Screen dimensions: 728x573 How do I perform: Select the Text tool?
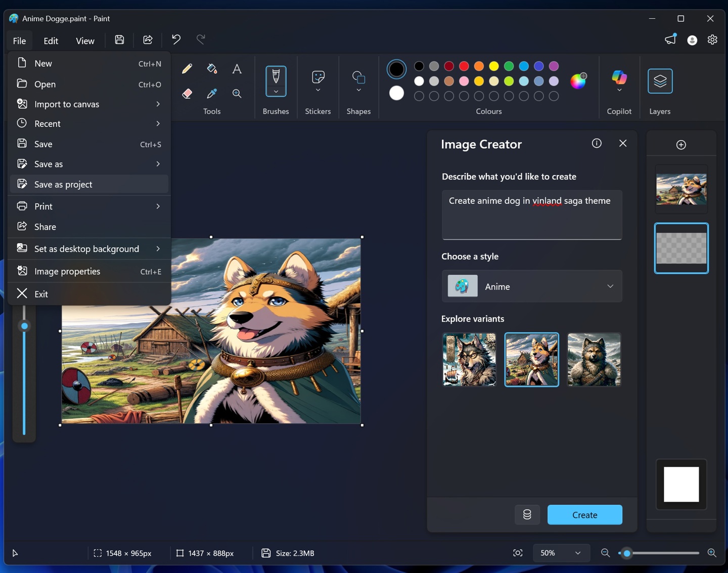pos(237,69)
